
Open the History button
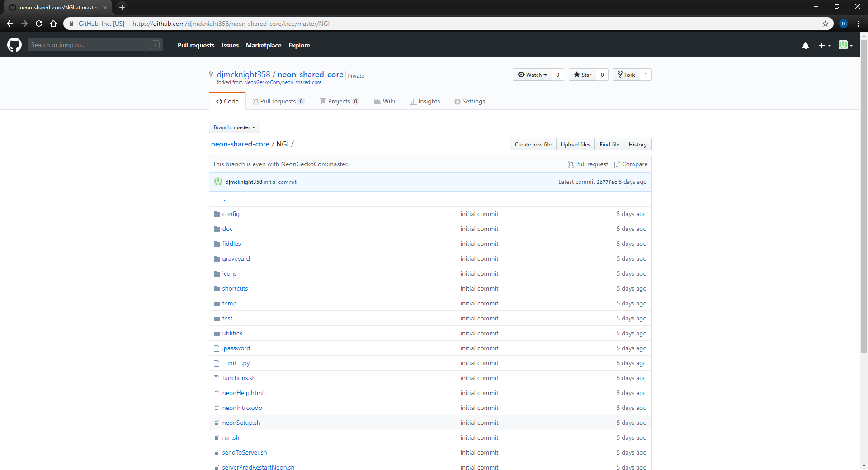pyautogui.click(x=637, y=144)
